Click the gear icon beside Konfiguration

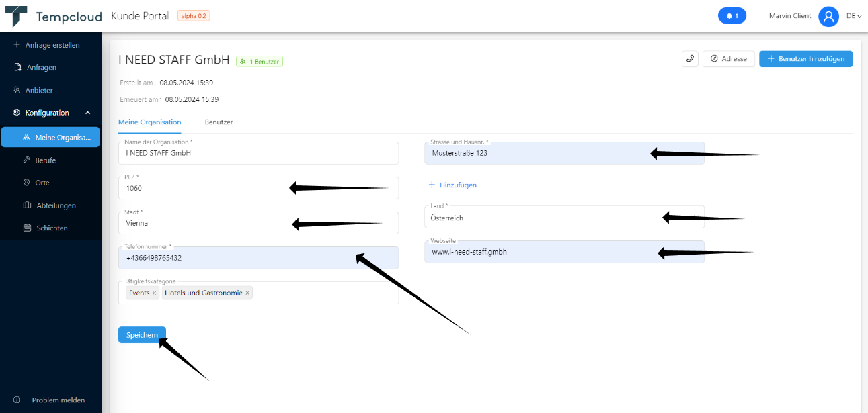click(17, 113)
